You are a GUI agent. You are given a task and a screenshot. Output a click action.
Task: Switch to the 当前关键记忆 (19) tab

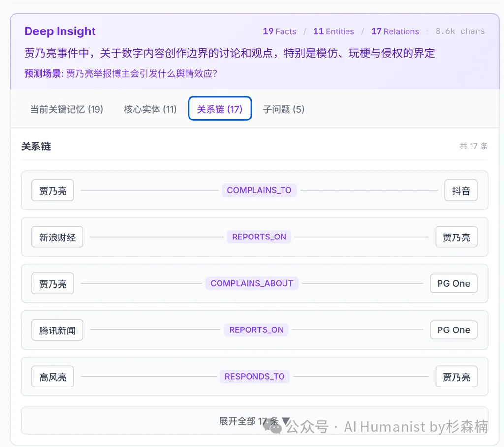[67, 109]
